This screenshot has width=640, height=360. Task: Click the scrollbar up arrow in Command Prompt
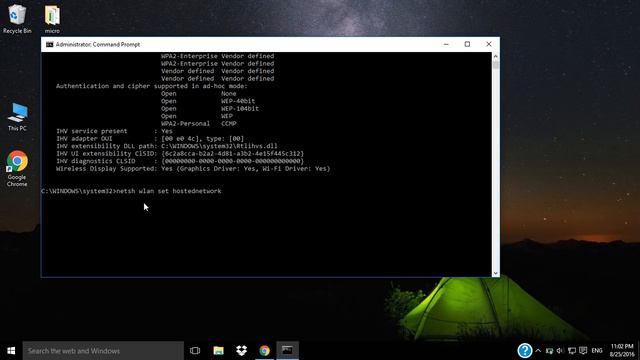tap(496, 56)
